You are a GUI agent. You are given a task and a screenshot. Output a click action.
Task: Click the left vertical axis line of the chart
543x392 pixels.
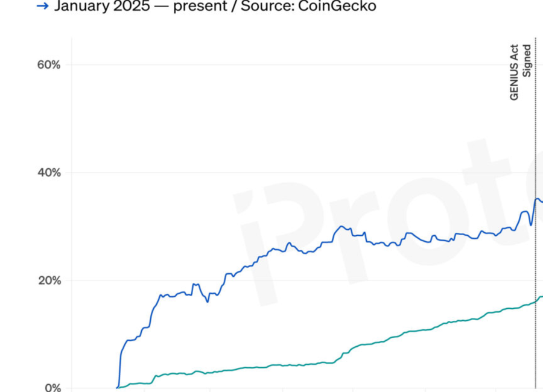72,211
